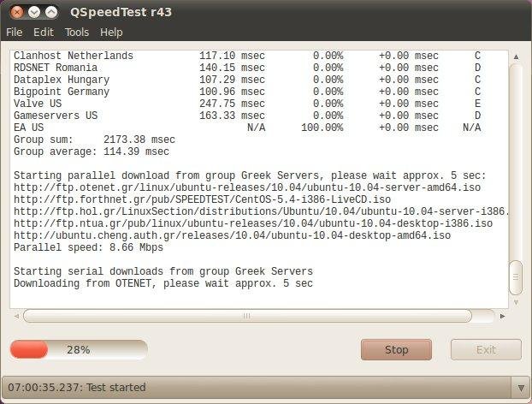Click the 'Starting parallel download' line
532x404 pixels.
coord(250,175)
